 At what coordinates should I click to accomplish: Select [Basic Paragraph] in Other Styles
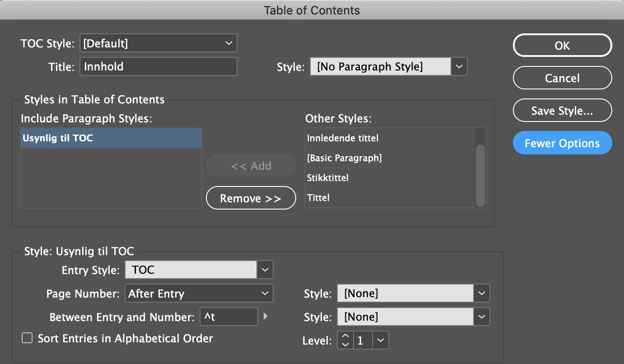point(390,158)
